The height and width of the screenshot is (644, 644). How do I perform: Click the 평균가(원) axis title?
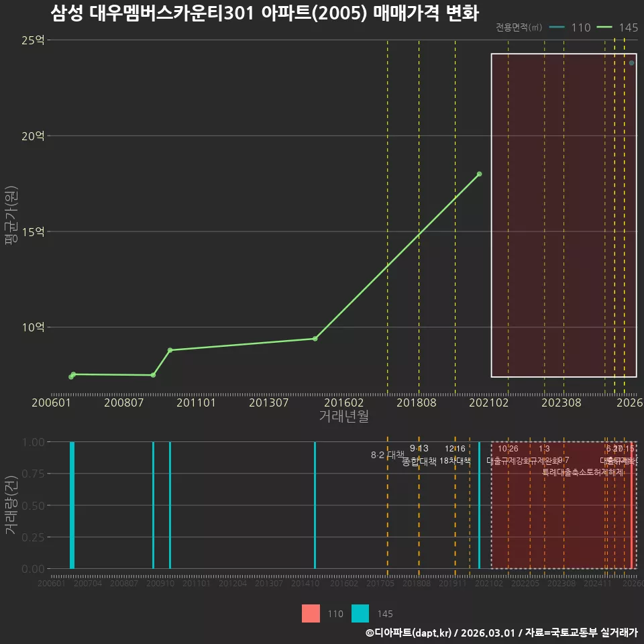11,215
